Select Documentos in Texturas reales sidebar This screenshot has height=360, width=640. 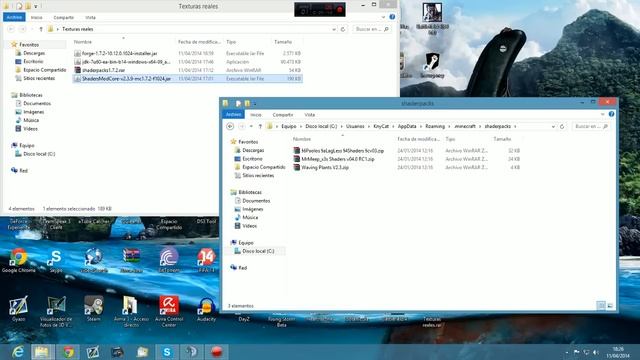[37, 104]
